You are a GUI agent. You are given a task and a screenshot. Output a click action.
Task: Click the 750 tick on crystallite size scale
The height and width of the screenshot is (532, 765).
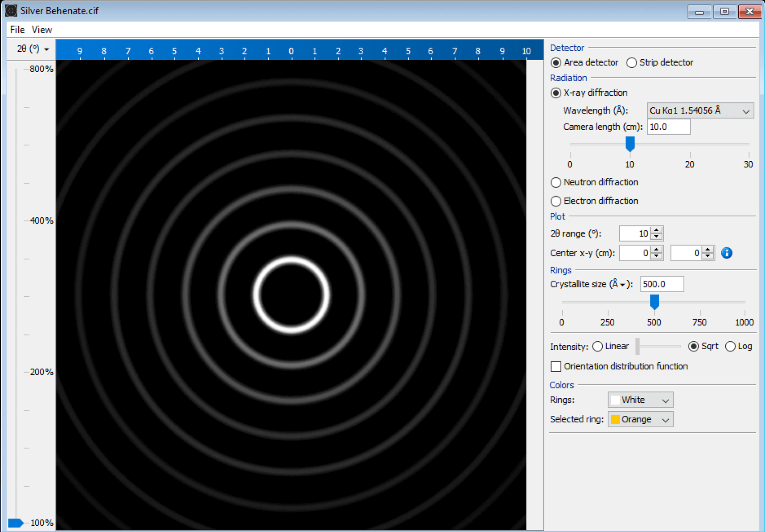(699, 322)
